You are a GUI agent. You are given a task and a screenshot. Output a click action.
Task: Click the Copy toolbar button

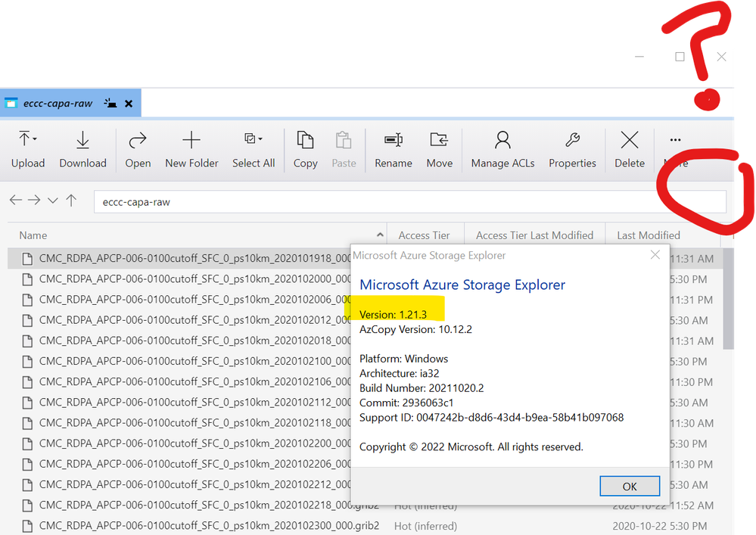point(305,150)
